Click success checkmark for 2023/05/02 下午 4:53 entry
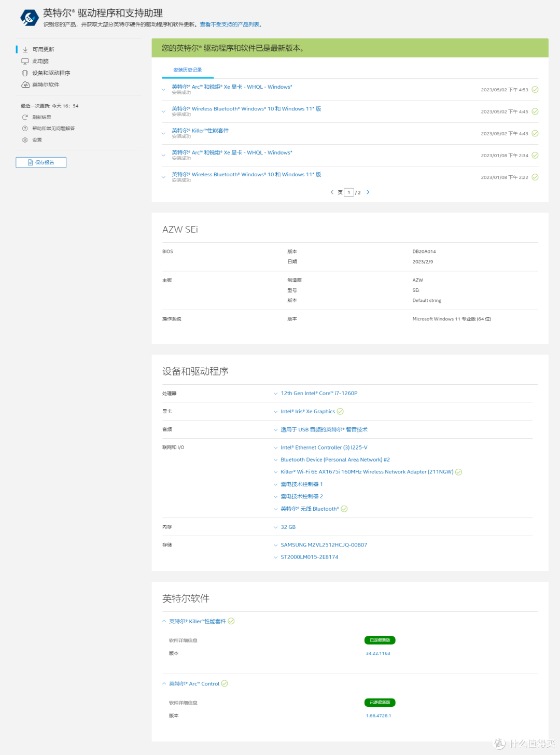The image size is (560, 755). click(x=535, y=90)
